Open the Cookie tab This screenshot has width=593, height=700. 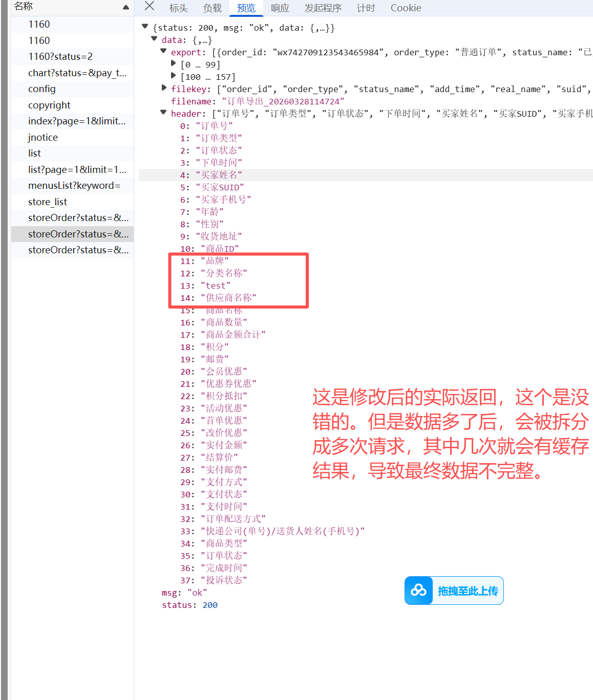pyautogui.click(x=406, y=8)
